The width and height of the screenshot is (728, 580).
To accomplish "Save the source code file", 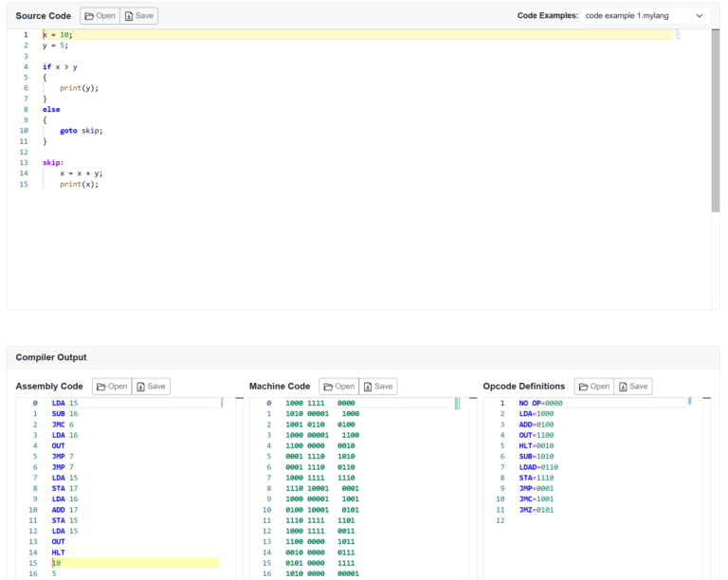I will click(x=138, y=16).
